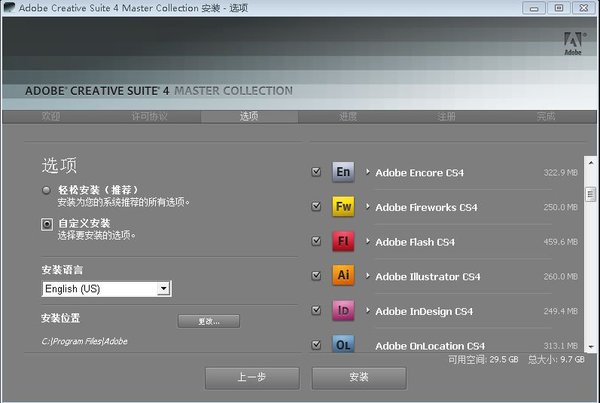Select the 自定义安装 radio button
Image resolution: width=600 pixels, height=403 pixels.
[x=47, y=224]
